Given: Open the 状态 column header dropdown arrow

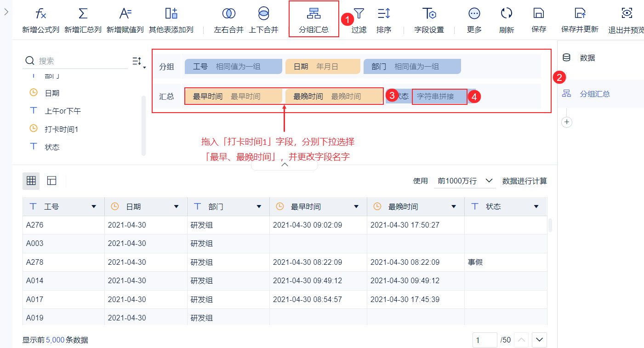Looking at the screenshot, I should [536, 207].
